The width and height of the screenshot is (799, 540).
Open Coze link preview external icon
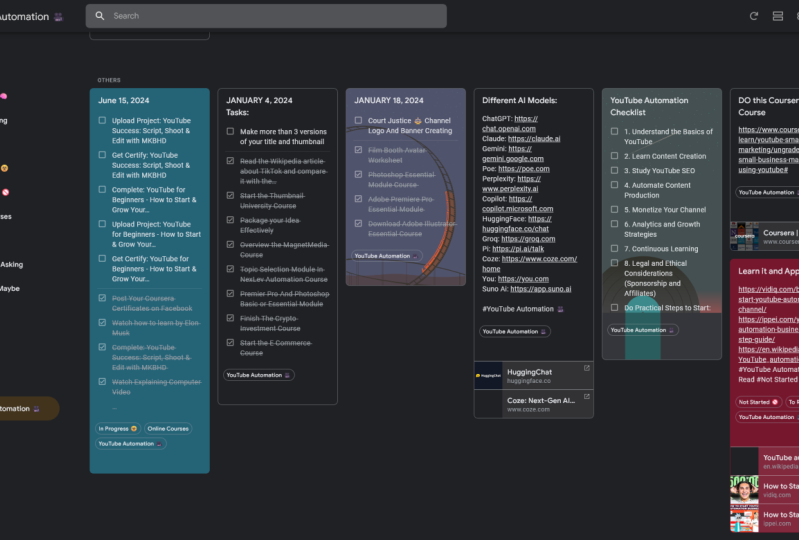[x=587, y=396]
